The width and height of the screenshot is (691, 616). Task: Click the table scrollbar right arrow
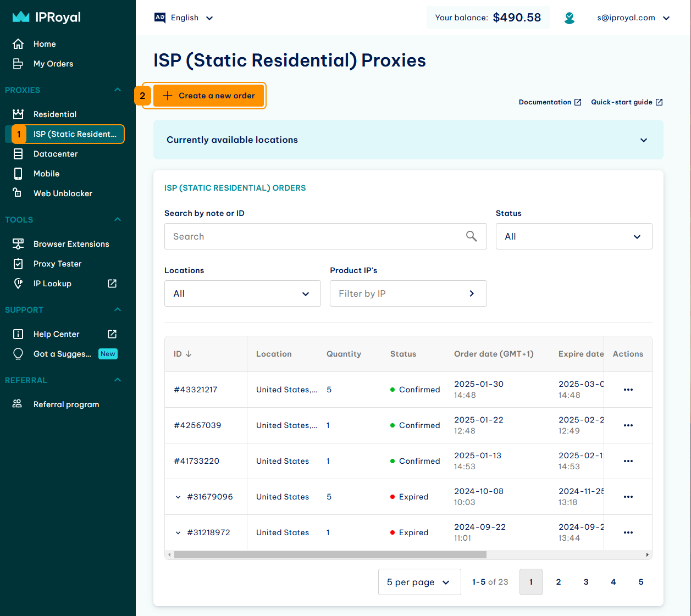pos(648,555)
